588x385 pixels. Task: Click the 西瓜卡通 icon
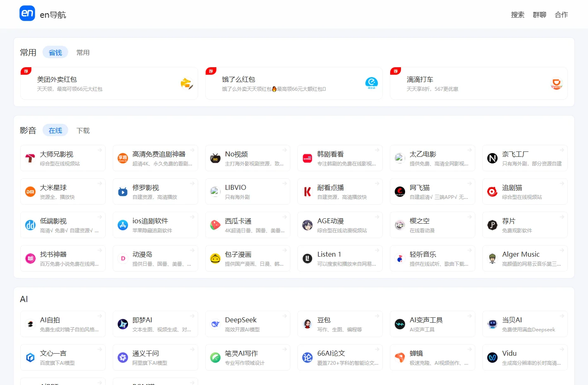click(215, 225)
